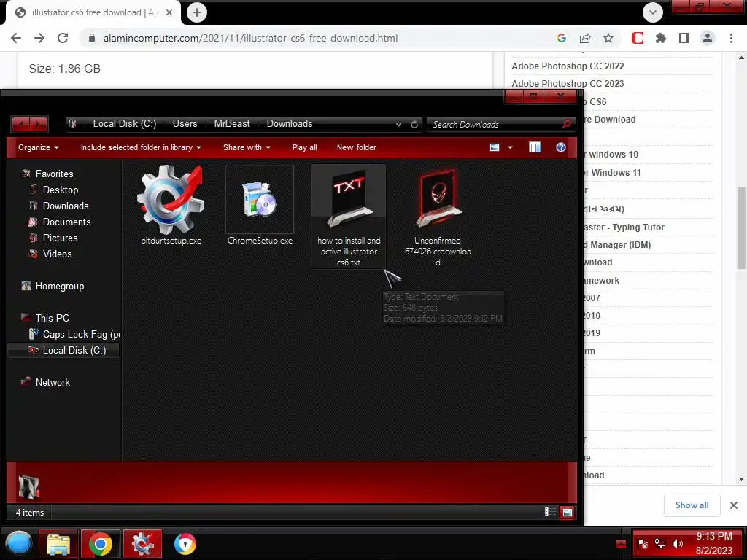Toggle the Chrome side panel icon
Screen dimensions: 747x560
pos(684,38)
